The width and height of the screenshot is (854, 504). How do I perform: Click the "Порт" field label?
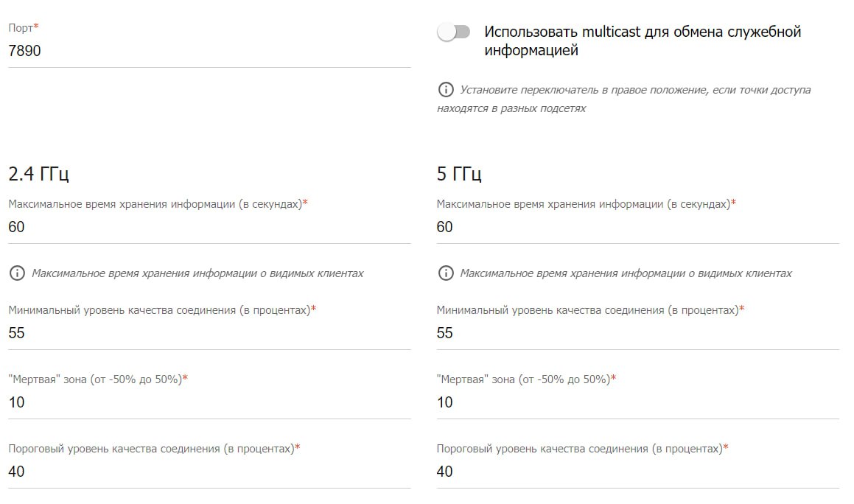(x=21, y=27)
